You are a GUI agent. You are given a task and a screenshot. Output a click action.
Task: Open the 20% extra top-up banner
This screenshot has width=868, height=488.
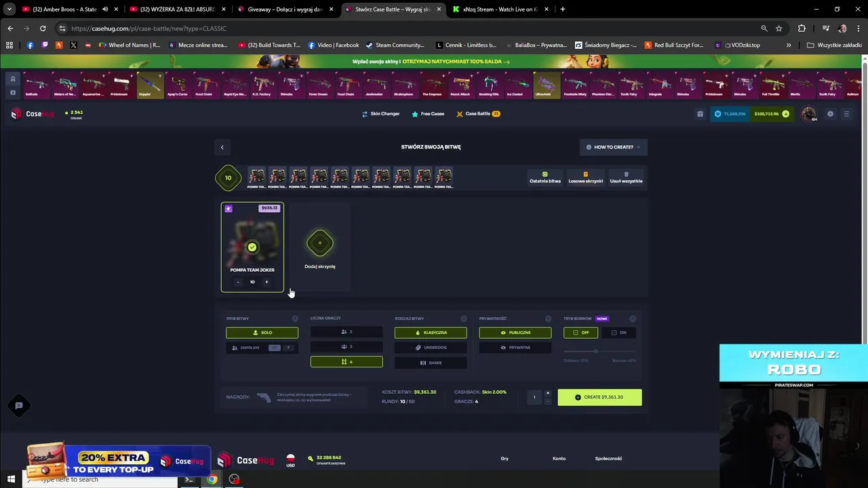(x=119, y=461)
